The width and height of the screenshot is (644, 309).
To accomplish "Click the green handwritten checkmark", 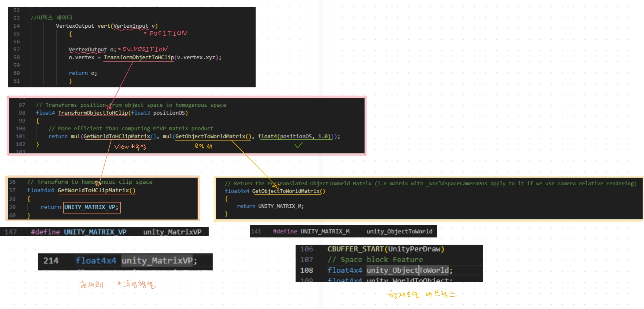I will [x=298, y=145].
